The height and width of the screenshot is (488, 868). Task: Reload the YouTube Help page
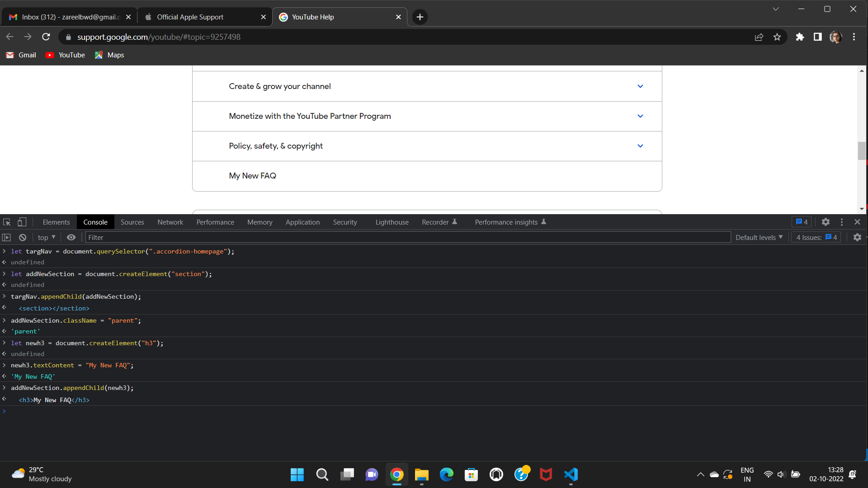(46, 37)
